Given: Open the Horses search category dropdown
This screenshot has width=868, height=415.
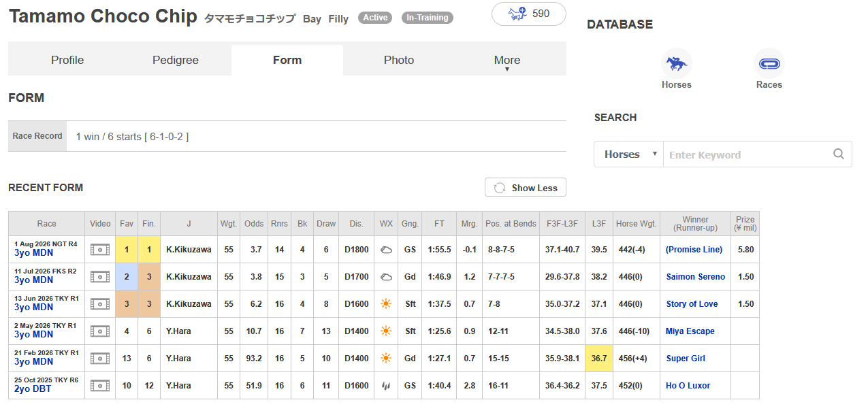Looking at the screenshot, I should point(628,154).
